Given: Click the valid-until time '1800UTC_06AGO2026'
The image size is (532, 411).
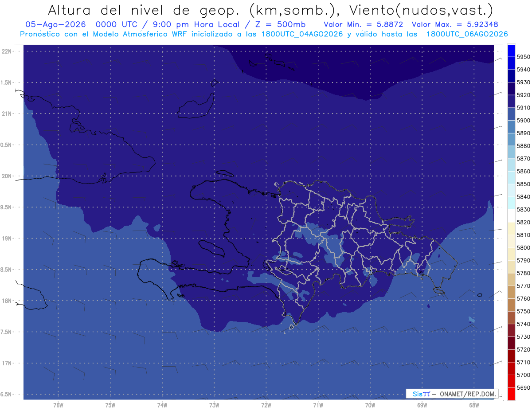Looking at the screenshot, I should (x=467, y=34).
